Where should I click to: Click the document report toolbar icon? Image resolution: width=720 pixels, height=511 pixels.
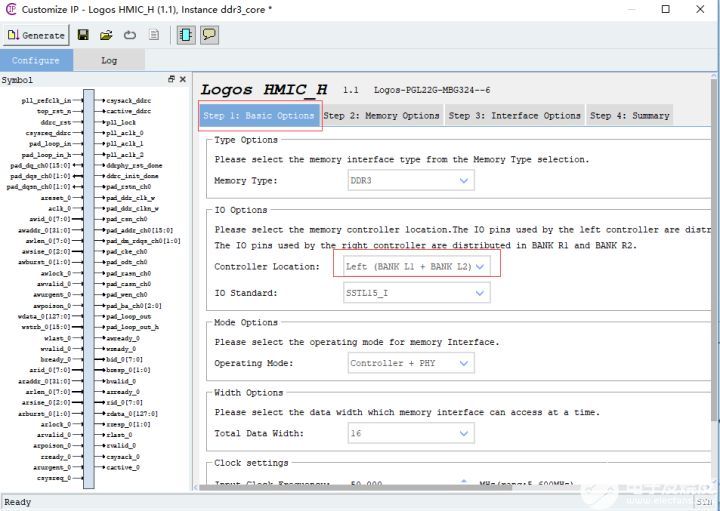[x=154, y=35]
